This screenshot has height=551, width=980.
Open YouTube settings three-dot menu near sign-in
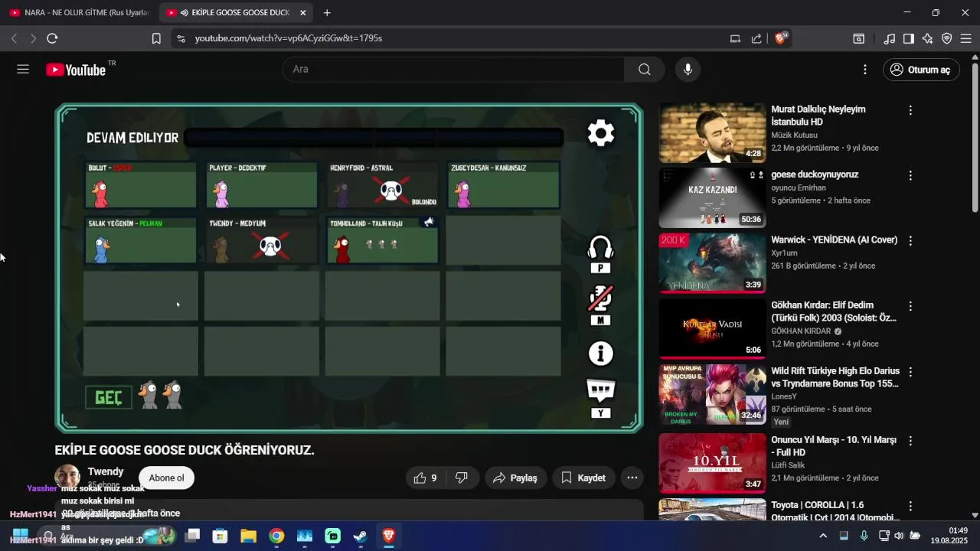865,70
